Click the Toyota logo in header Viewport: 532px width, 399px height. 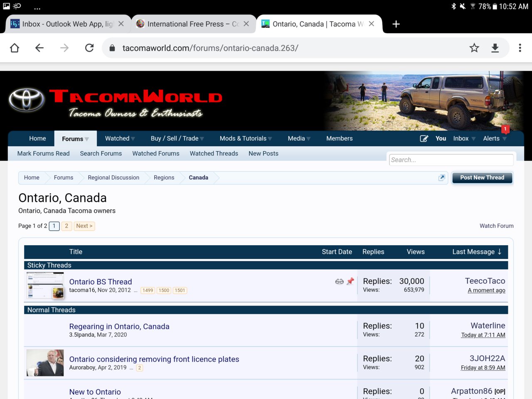[27, 100]
